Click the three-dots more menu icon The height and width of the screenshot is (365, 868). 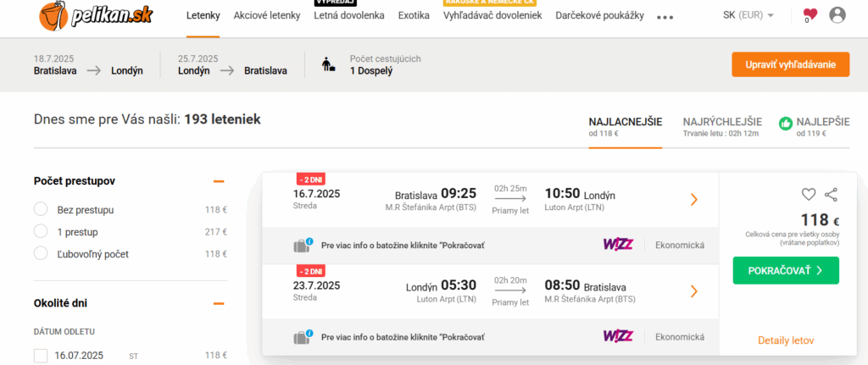pos(665,17)
